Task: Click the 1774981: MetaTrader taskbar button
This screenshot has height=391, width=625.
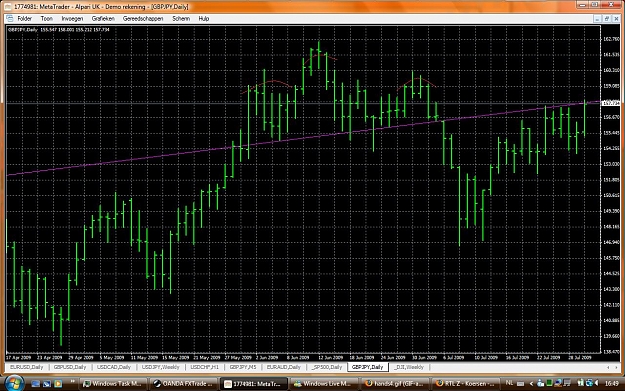Action: click(x=254, y=383)
